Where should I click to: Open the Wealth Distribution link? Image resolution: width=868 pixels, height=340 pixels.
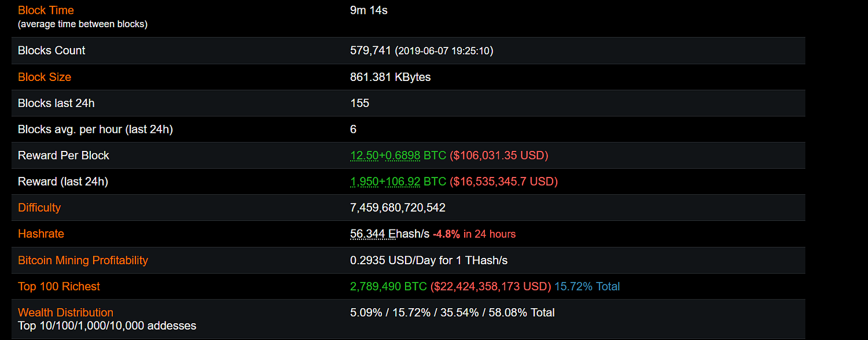pos(65,313)
